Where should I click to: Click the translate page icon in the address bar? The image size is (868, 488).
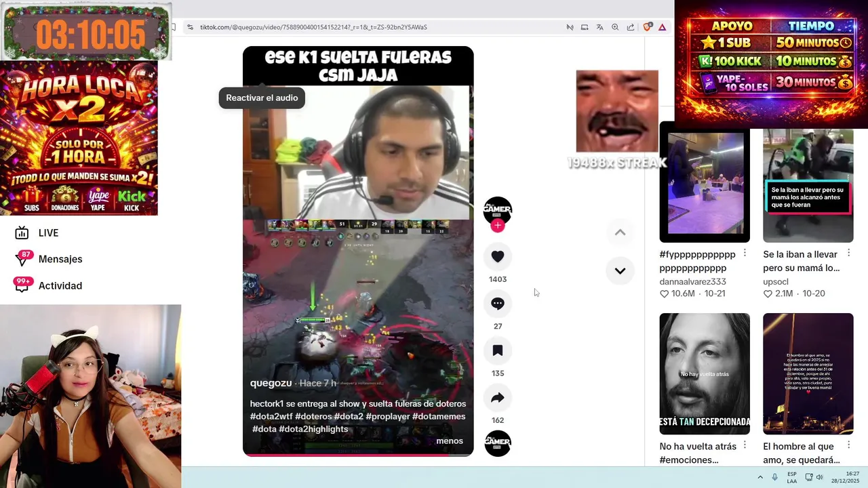point(599,27)
